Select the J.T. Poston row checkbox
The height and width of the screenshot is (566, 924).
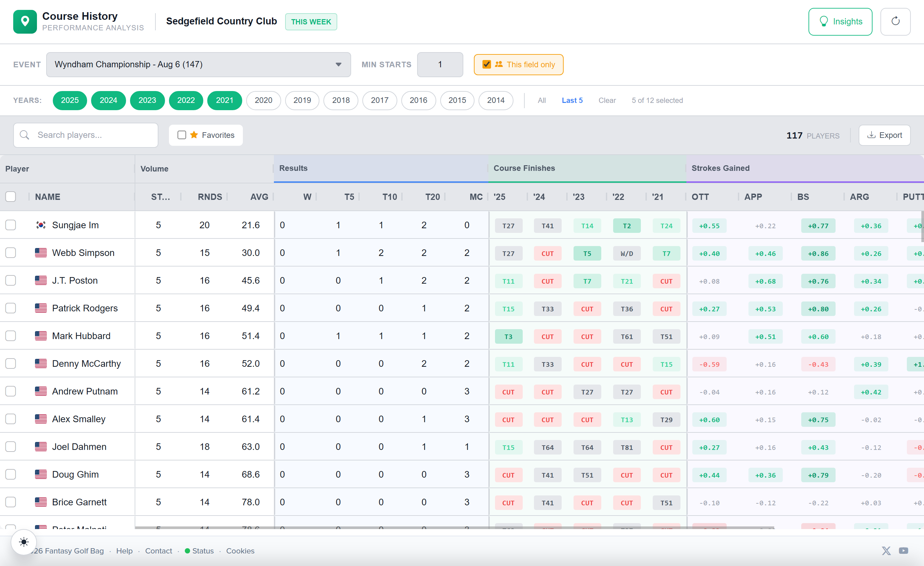(x=11, y=280)
